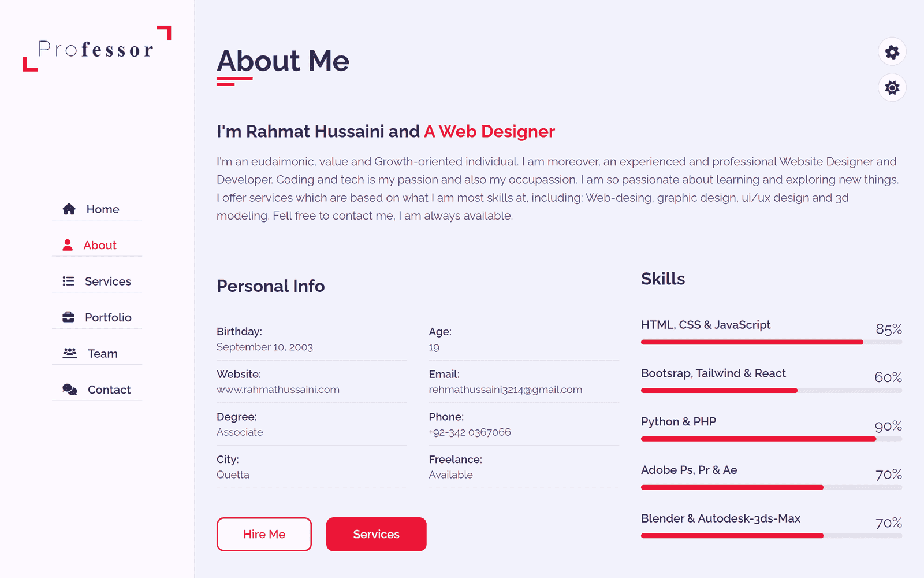Open the Contact menu item
The width and height of the screenshot is (924, 578).
pyautogui.click(x=109, y=390)
